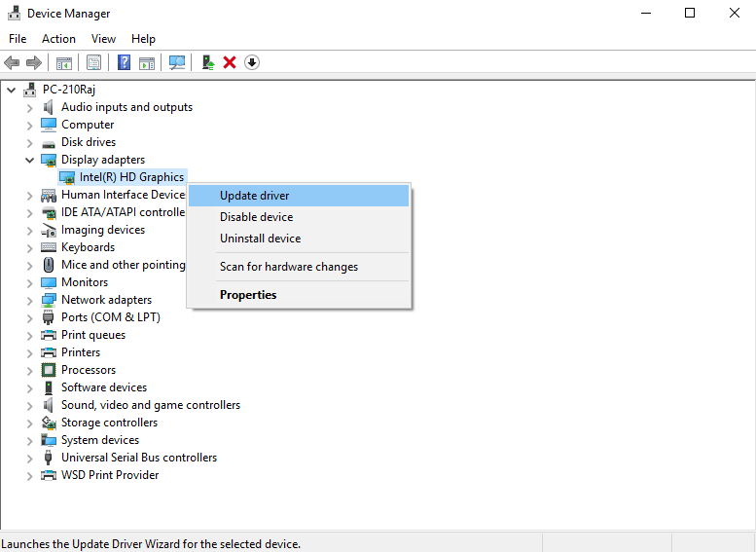The height and width of the screenshot is (552, 756).
Task: Click the Network adapters icon
Action: (49, 300)
